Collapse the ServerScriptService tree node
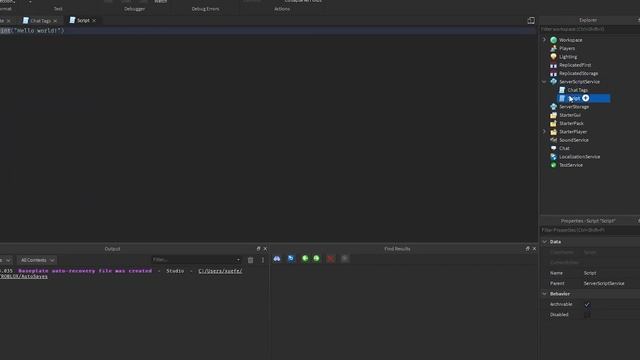 pyautogui.click(x=544, y=82)
